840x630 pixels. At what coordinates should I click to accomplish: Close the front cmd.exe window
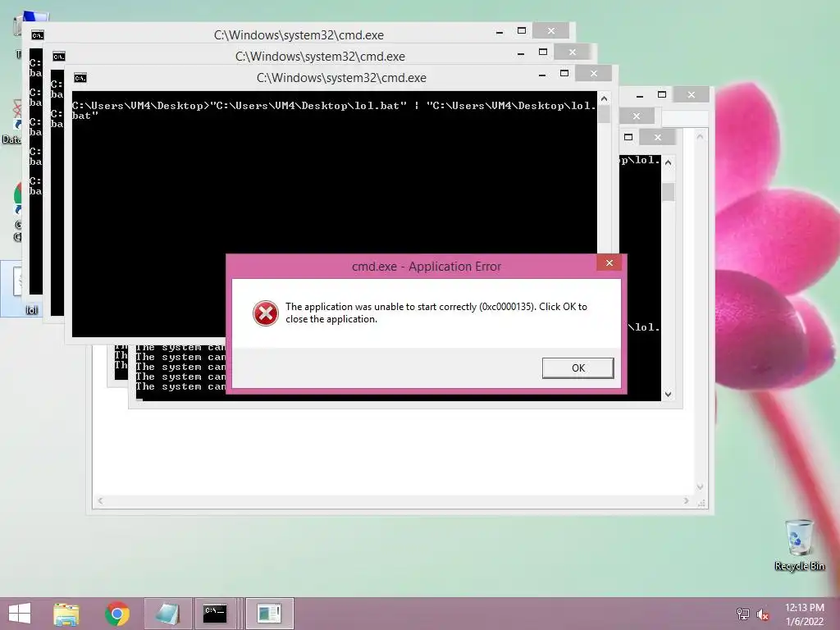point(594,73)
